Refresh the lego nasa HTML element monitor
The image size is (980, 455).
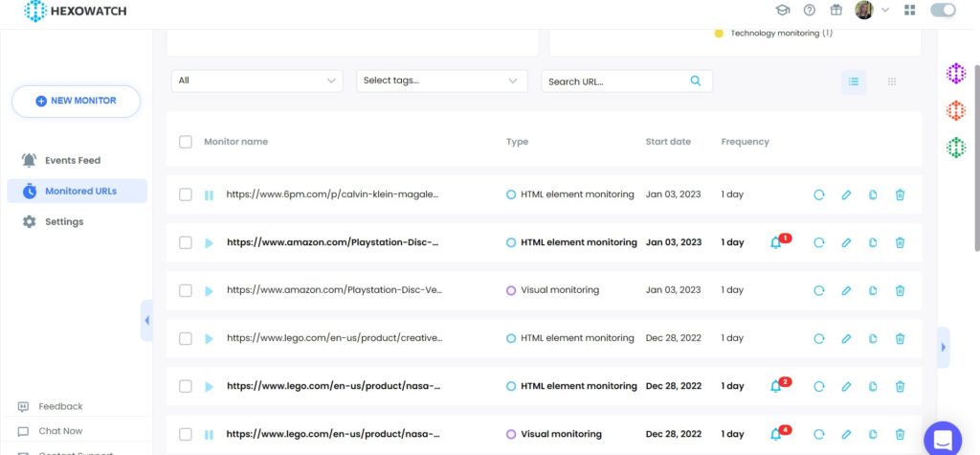pyautogui.click(x=819, y=387)
